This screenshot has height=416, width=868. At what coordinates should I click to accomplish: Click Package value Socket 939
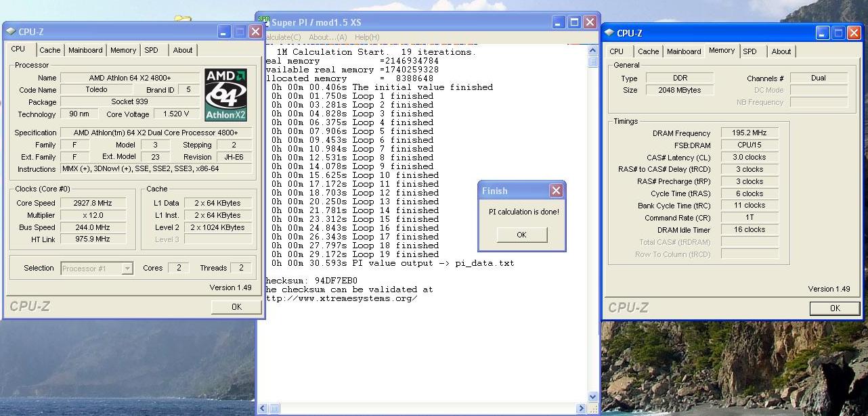coord(130,102)
